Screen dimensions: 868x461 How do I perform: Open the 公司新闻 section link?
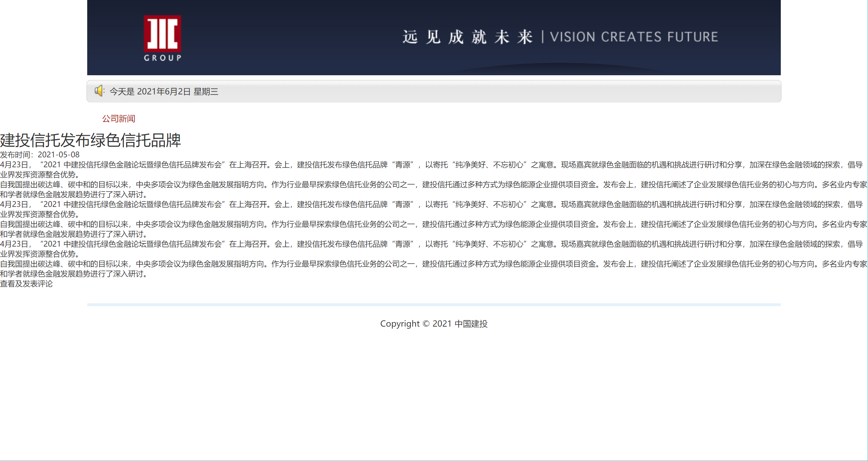pyautogui.click(x=119, y=119)
